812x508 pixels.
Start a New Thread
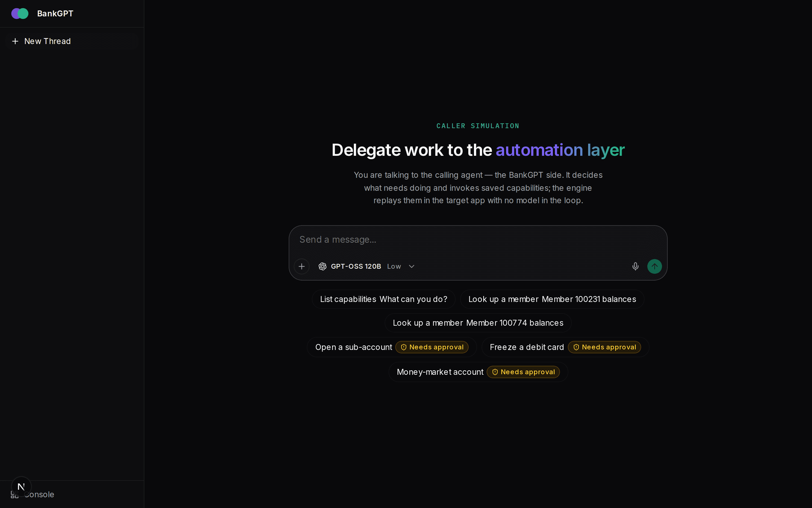click(x=72, y=41)
